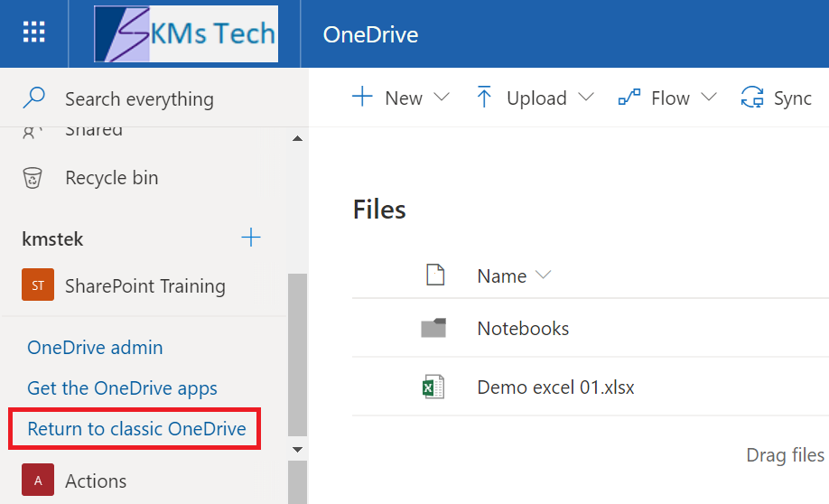The height and width of the screenshot is (504, 829).
Task: Click Return to classic OneDrive
Action: pos(136,428)
